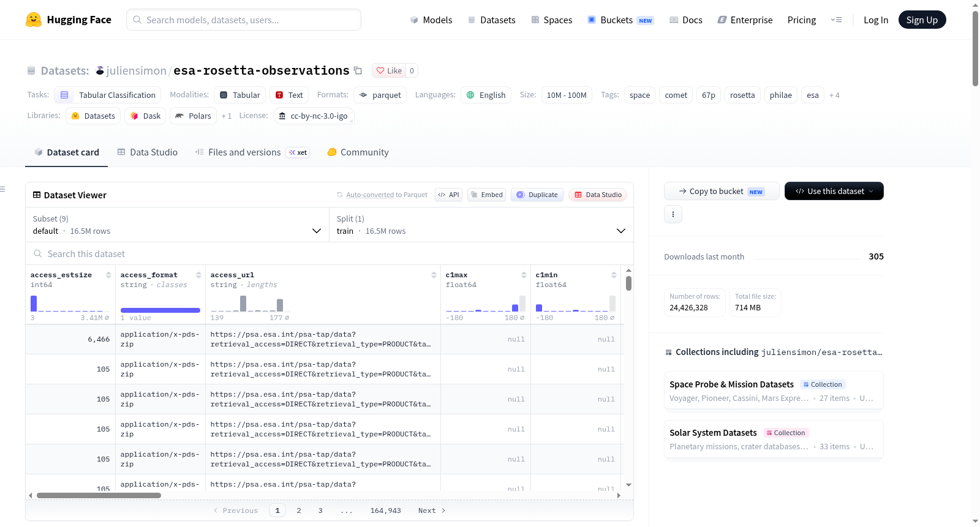Open the navigation extras menu icon

click(836, 20)
